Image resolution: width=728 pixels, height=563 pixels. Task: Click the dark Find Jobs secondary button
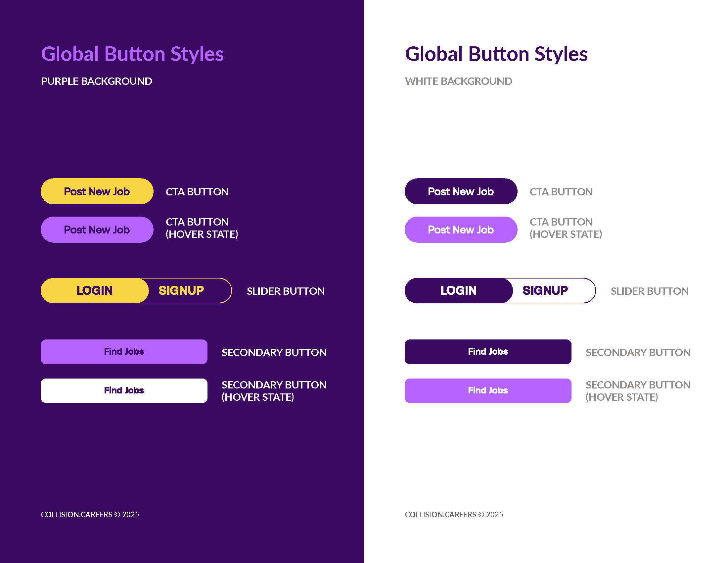pyautogui.click(x=488, y=351)
